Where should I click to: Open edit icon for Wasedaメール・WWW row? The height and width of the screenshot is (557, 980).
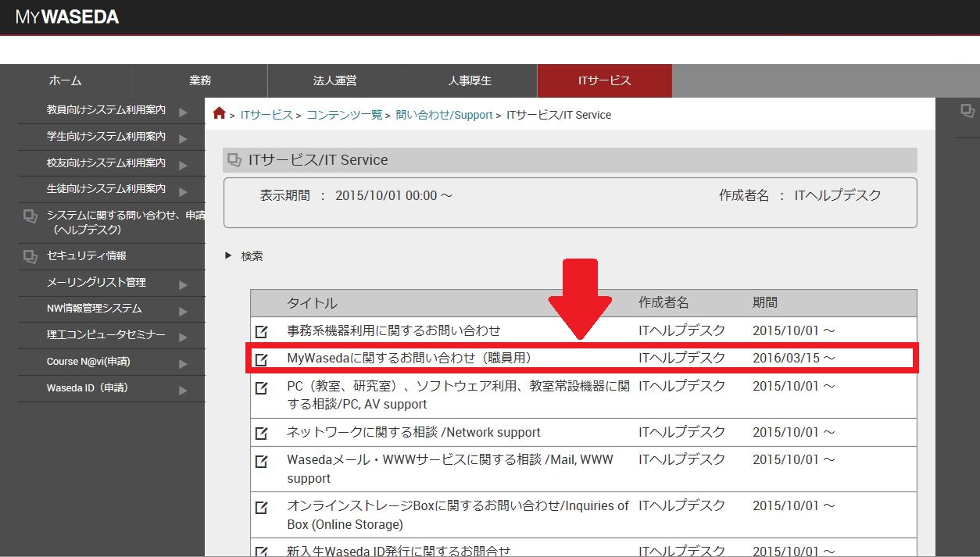262,462
